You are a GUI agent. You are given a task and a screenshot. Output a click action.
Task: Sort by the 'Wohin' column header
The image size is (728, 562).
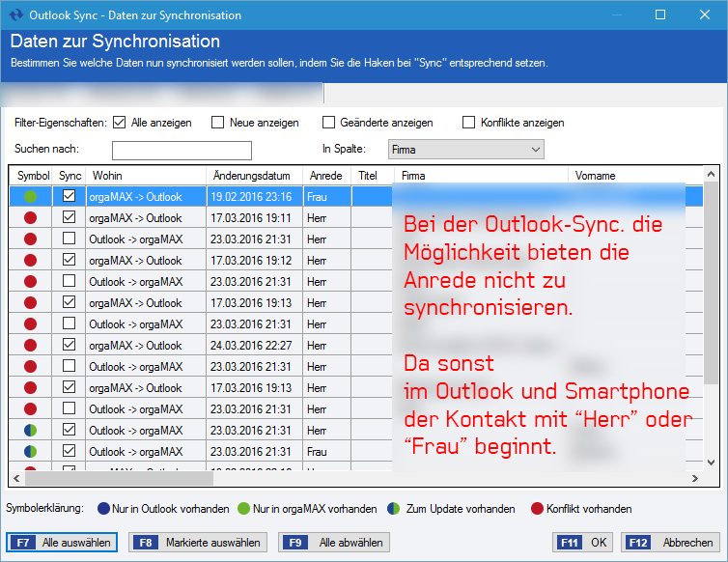tap(146, 176)
